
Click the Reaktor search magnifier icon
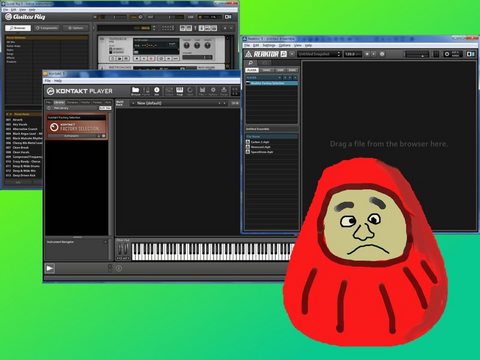(x=251, y=63)
